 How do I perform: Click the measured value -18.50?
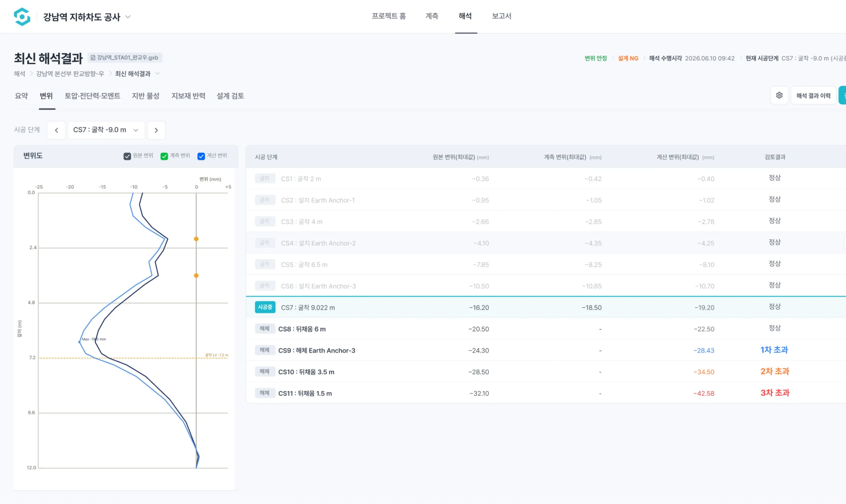point(591,307)
